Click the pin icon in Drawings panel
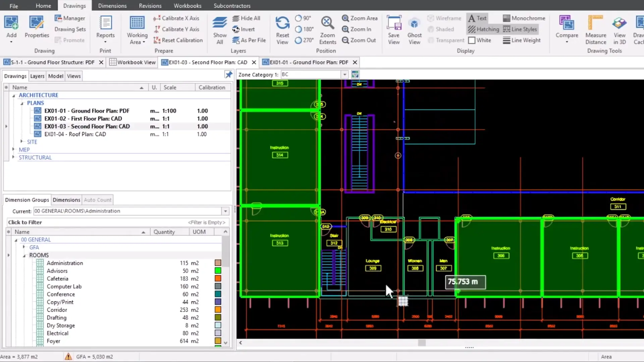Image resolution: width=644 pixels, height=362 pixels. coord(228,75)
